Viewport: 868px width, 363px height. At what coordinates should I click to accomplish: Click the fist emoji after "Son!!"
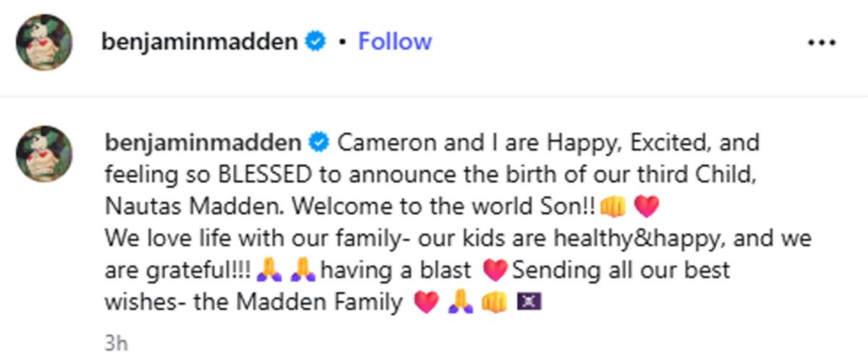click(x=612, y=207)
